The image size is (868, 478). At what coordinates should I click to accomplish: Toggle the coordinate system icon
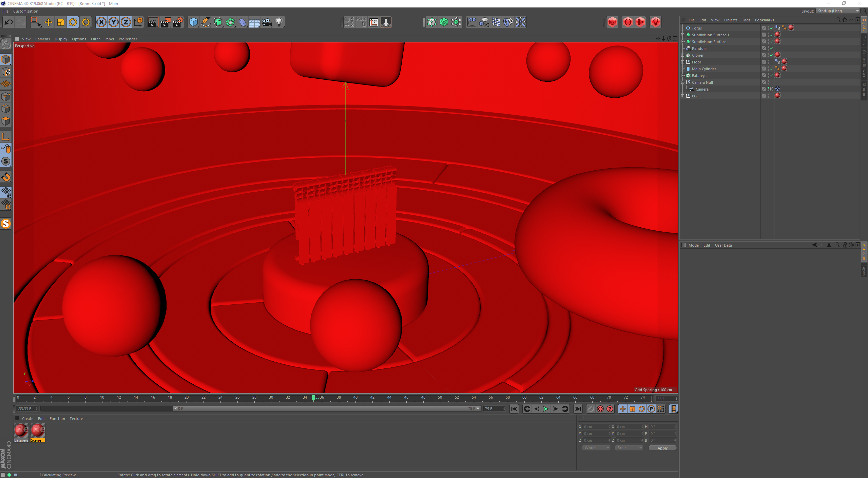138,22
